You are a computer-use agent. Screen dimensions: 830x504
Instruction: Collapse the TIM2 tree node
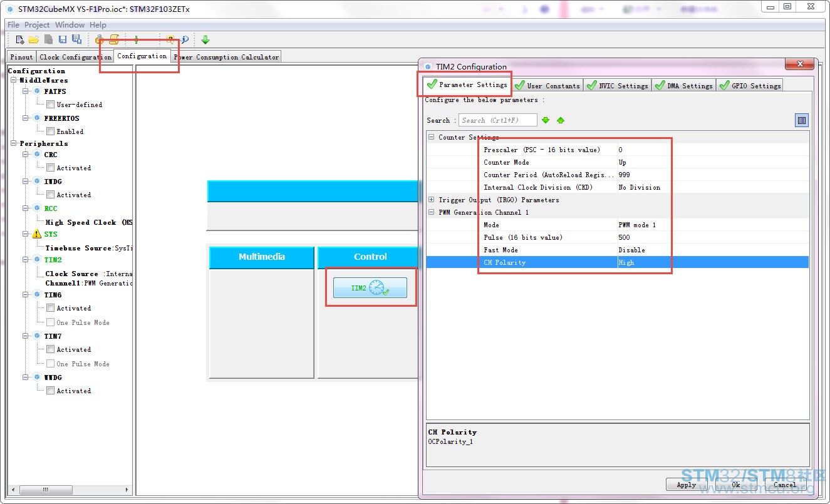[x=26, y=260]
